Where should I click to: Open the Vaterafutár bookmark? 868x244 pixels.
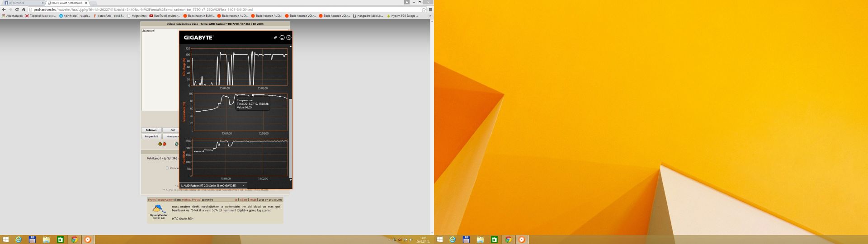pos(108,16)
